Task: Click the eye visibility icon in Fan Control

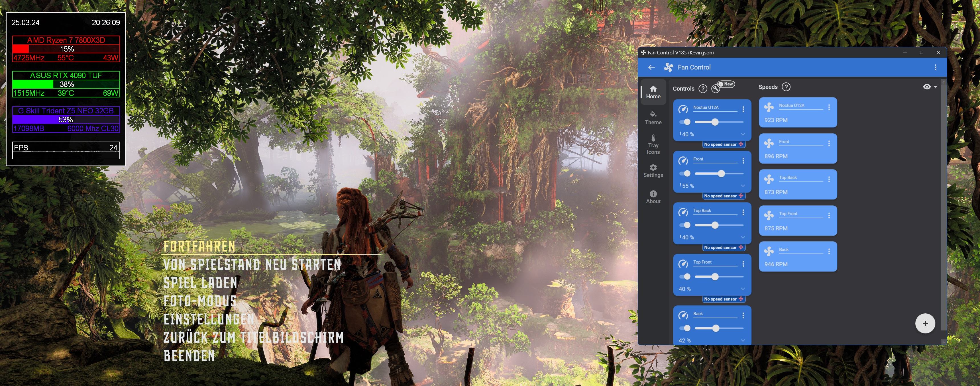Action: [927, 87]
